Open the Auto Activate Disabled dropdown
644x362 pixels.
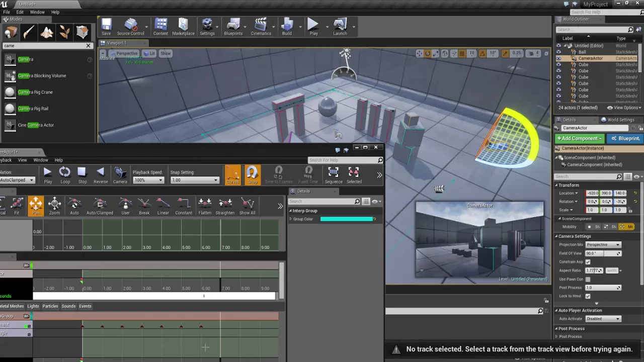[x=603, y=319]
